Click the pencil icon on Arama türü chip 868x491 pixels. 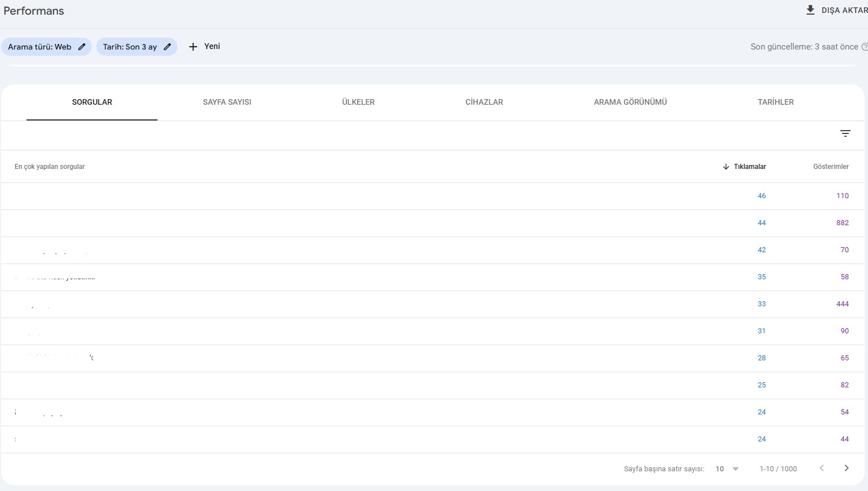(82, 47)
